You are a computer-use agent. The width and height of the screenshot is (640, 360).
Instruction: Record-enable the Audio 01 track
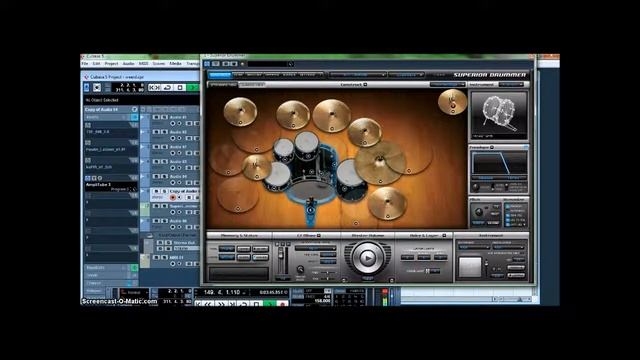pos(173,123)
